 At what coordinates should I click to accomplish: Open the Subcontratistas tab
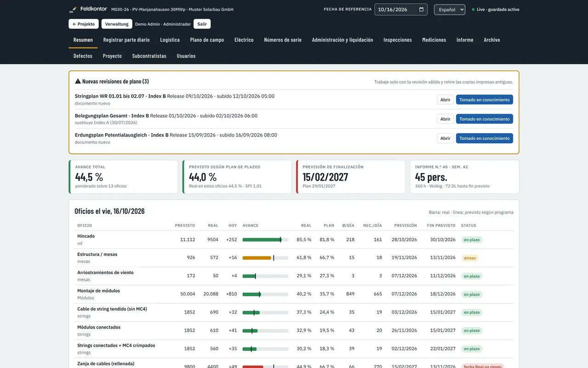pos(149,56)
